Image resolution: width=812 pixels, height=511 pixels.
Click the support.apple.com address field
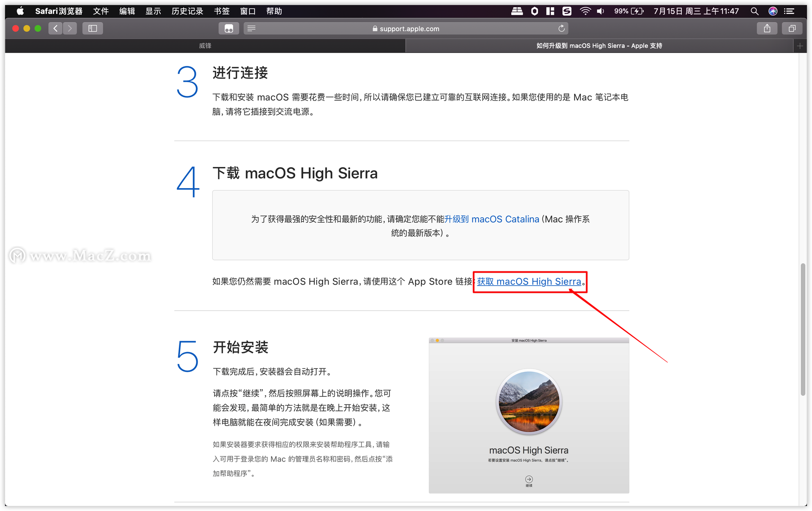[406, 28]
